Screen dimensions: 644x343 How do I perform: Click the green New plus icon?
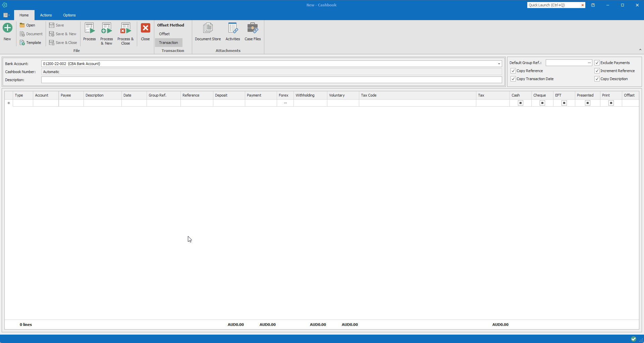[x=7, y=28]
